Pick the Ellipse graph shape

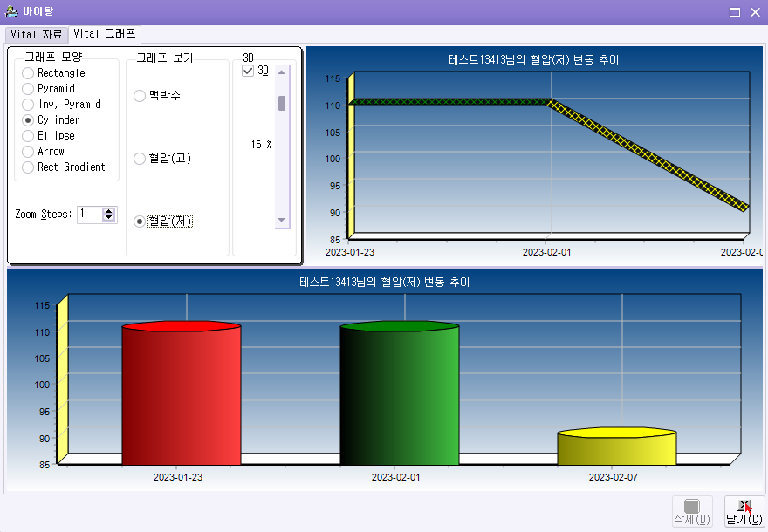coord(49,135)
